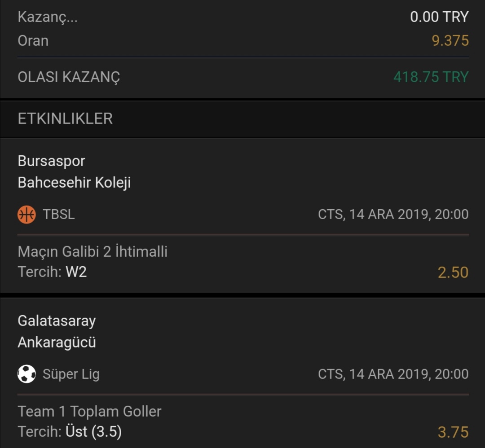Tap the basketball icon next to TBSL

click(26, 214)
